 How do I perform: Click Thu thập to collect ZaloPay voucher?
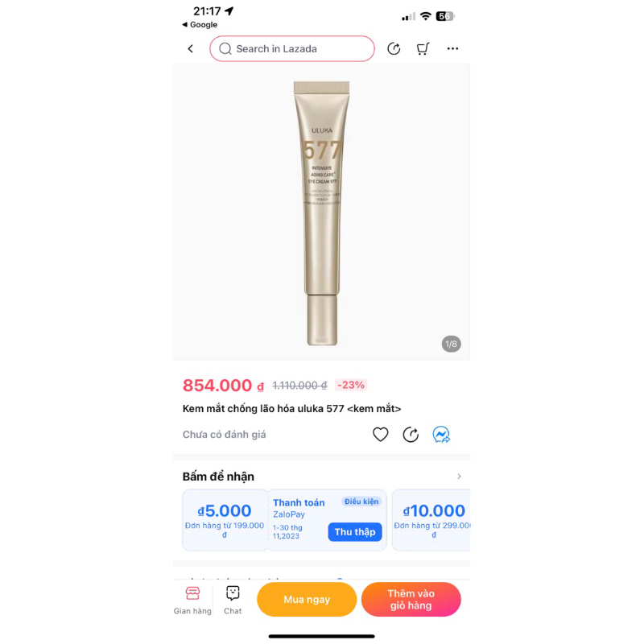355,532
